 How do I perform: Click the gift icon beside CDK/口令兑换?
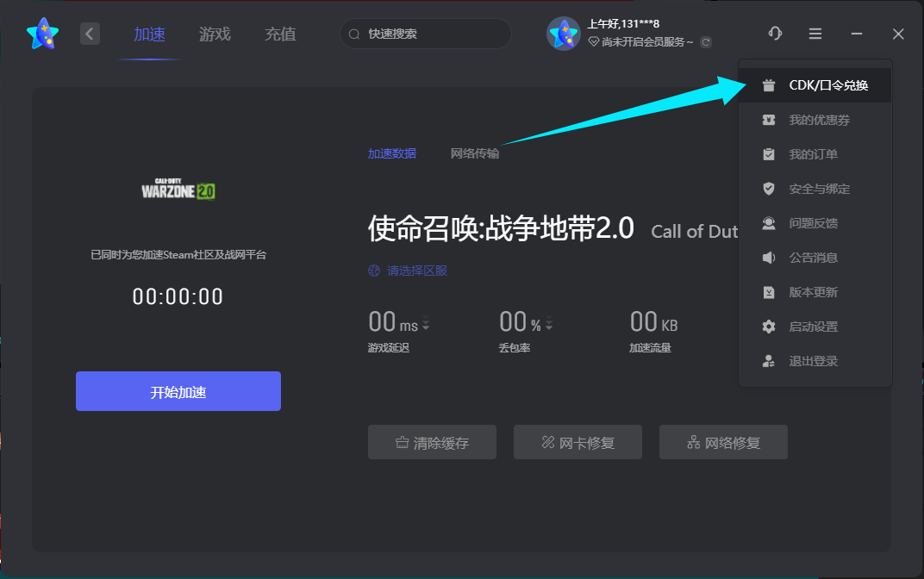pyautogui.click(x=769, y=85)
